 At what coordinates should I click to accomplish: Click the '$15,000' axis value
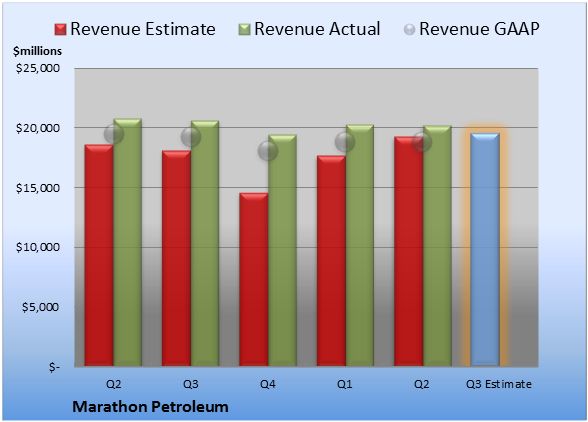tap(38, 188)
